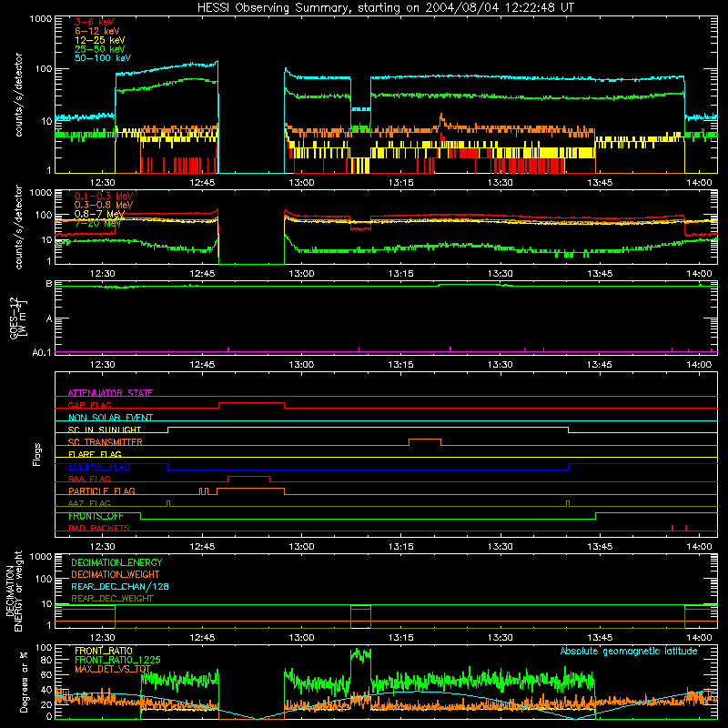
Task: Select the Absolute geomagnetic latitude label
Action: pos(629,651)
